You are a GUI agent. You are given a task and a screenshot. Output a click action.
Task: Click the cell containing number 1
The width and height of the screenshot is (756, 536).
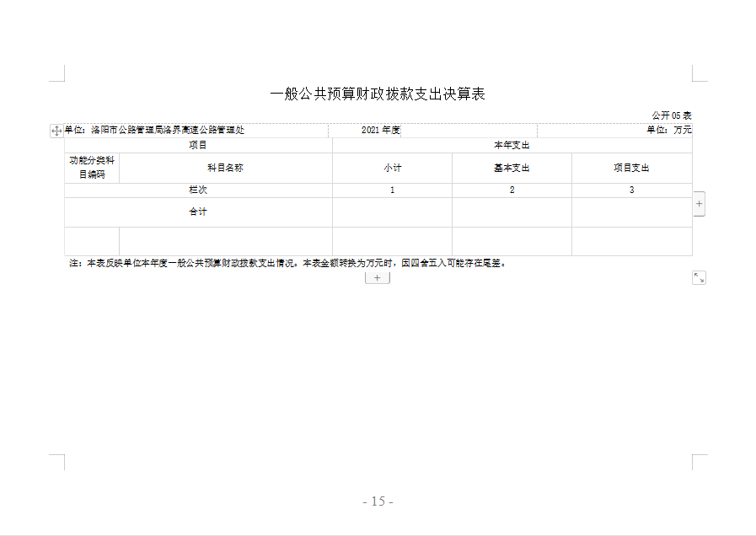point(393,190)
